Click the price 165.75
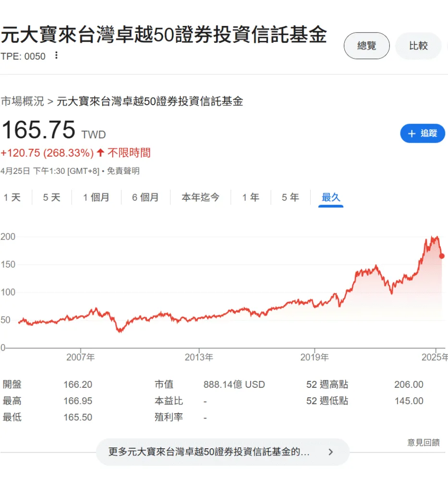Image resolution: width=448 pixels, height=492 pixels. 38,130
